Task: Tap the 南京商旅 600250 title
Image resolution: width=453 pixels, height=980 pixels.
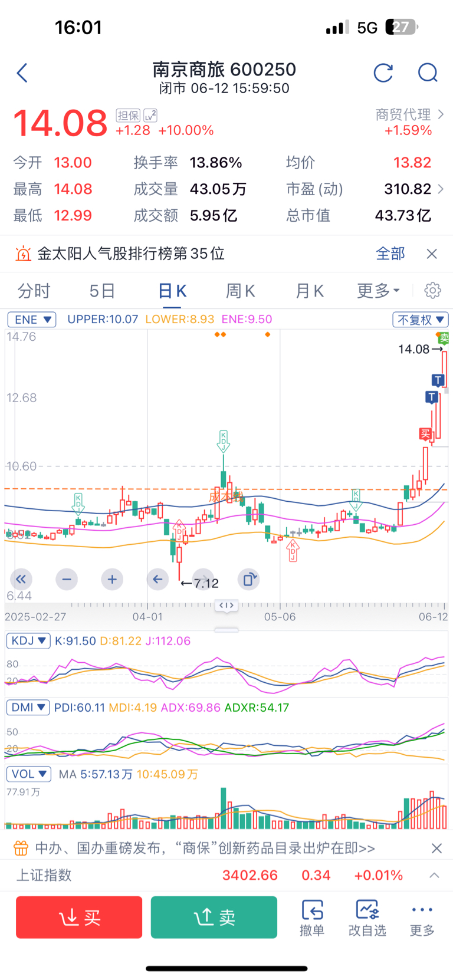Action: click(x=224, y=70)
